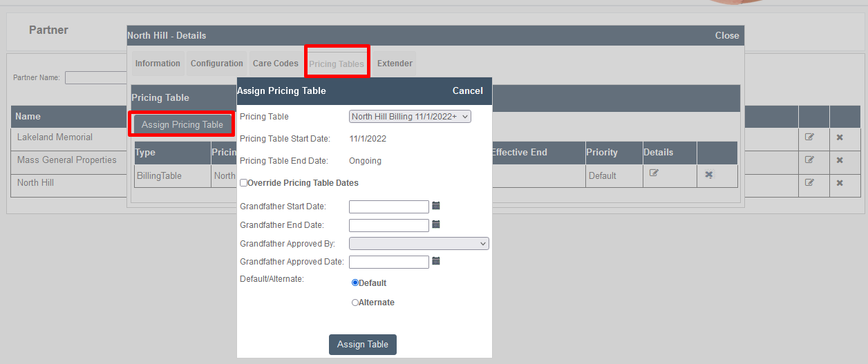Switch to the Information tab
868x364 pixels.
pos(158,64)
